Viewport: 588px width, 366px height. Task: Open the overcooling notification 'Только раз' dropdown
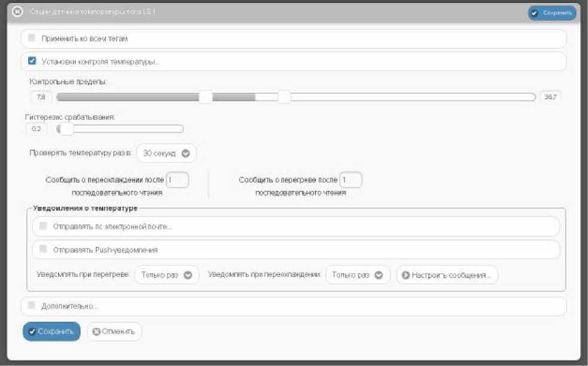[x=357, y=275]
